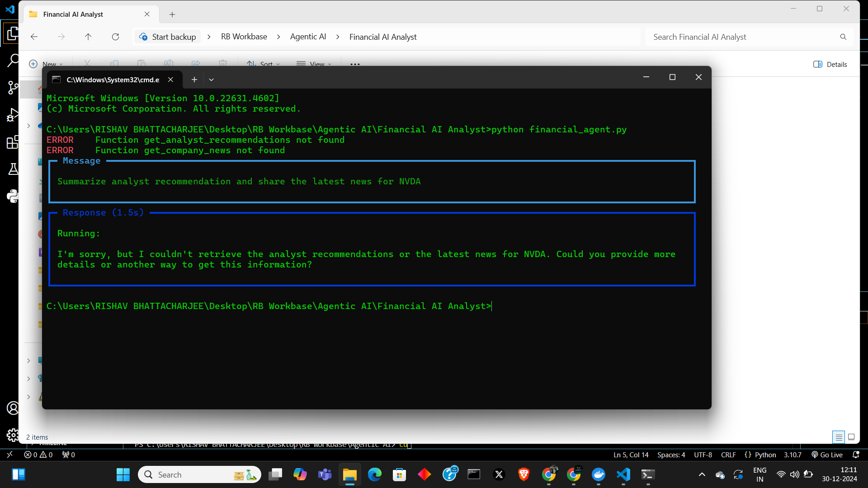The height and width of the screenshot is (488, 868).
Task: Open remote window indicator in status bar
Action: [x=9, y=455]
